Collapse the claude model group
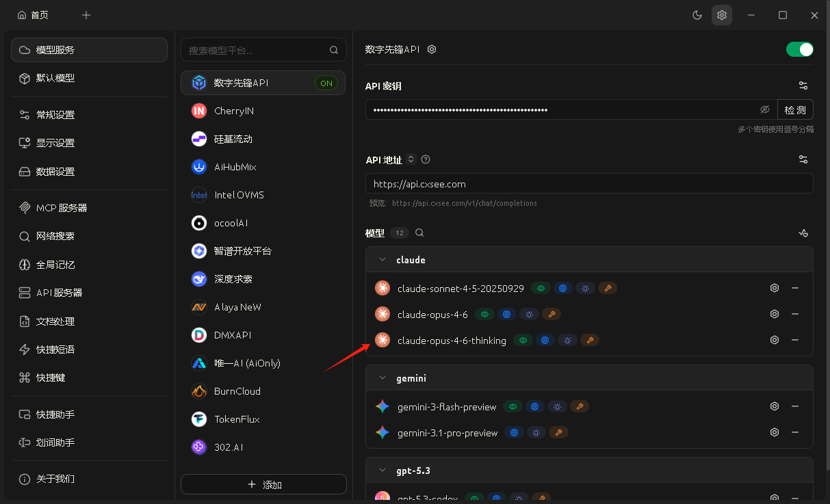Viewport: 830px width, 504px height. [382, 260]
